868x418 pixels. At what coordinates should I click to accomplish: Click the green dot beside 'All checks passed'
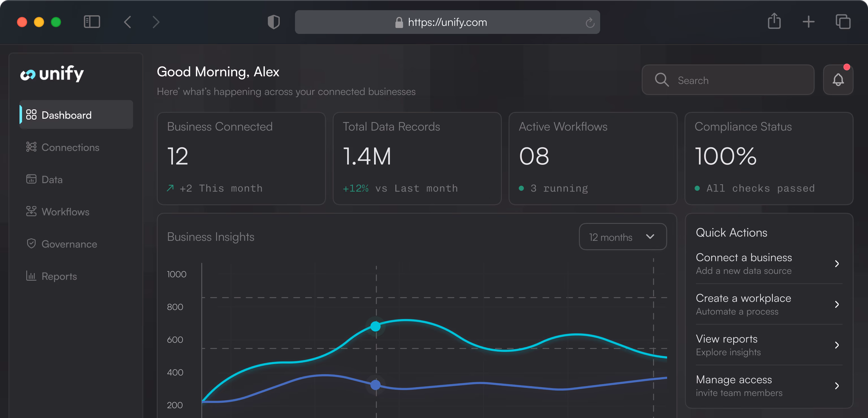coord(697,188)
